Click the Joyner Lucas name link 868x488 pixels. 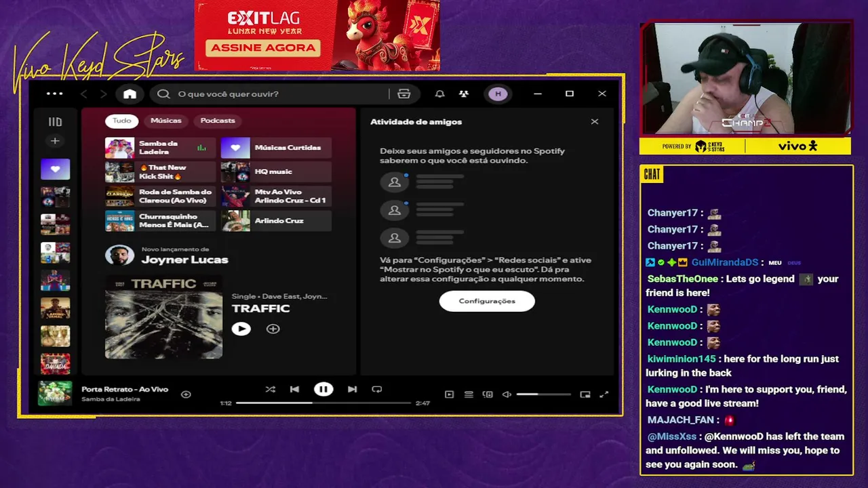184,260
